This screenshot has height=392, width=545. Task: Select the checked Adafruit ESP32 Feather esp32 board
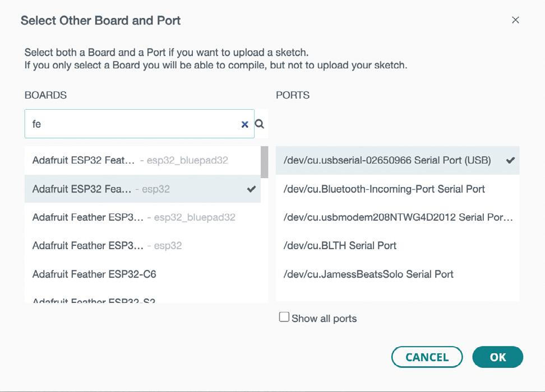coord(130,189)
